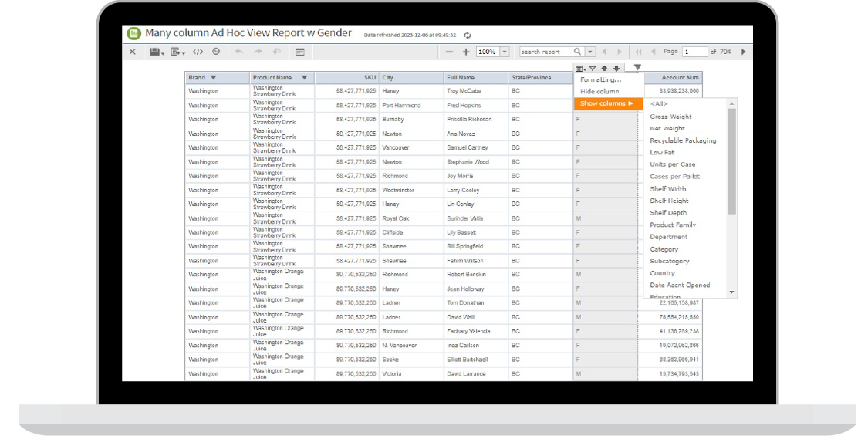The height and width of the screenshot is (436, 868).
Task: Open the column options table icon
Action: [x=580, y=69]
